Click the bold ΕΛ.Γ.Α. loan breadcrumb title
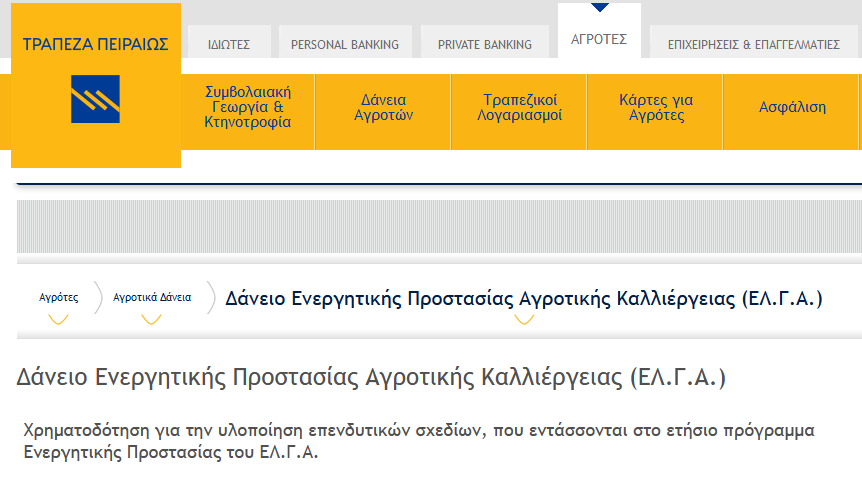The width and height of the screenshot is (862, 498). [524, 298]
